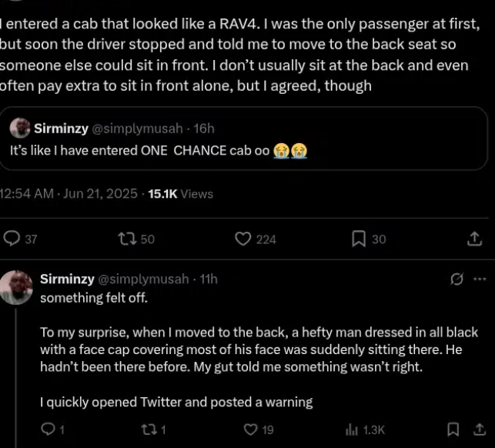
Task: Like the main tweet with 224 likes
Action: (x=243, y=239)
